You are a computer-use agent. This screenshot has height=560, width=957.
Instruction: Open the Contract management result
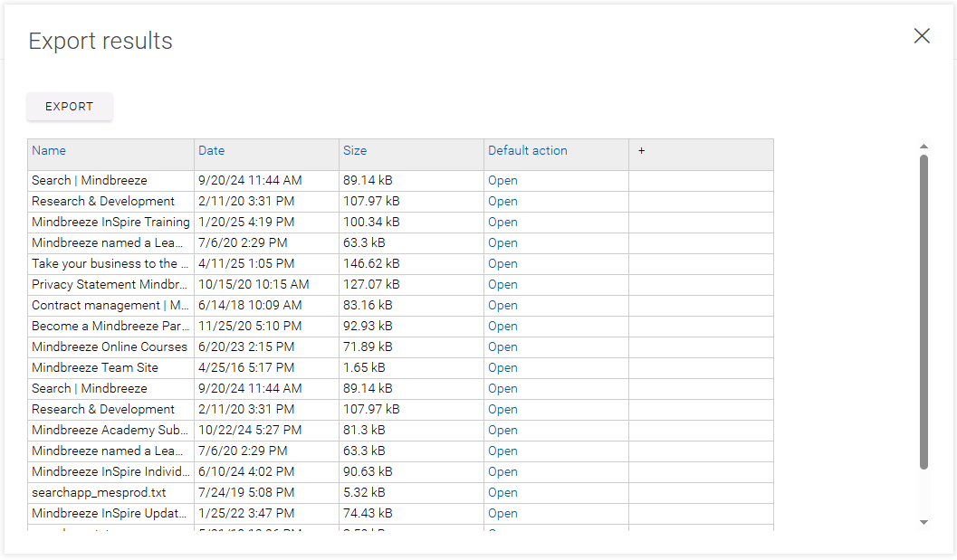(502, 305)
